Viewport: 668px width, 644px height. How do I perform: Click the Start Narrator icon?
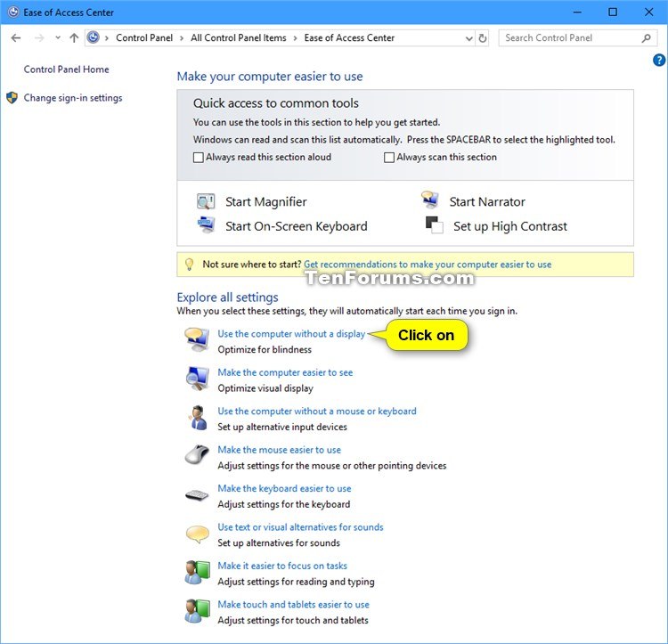(x=430, y=200)
